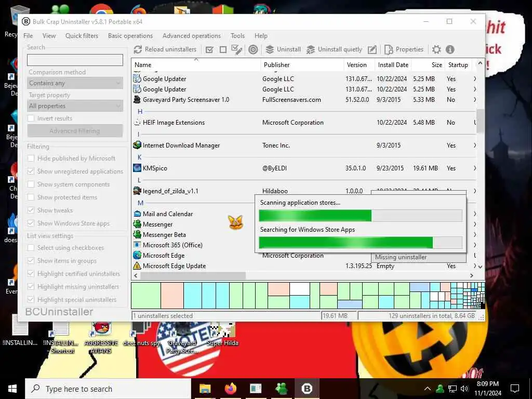The image size is (532, 399).
Task: Select the HEIF Image Extensions row
Action: coord(303,123)
